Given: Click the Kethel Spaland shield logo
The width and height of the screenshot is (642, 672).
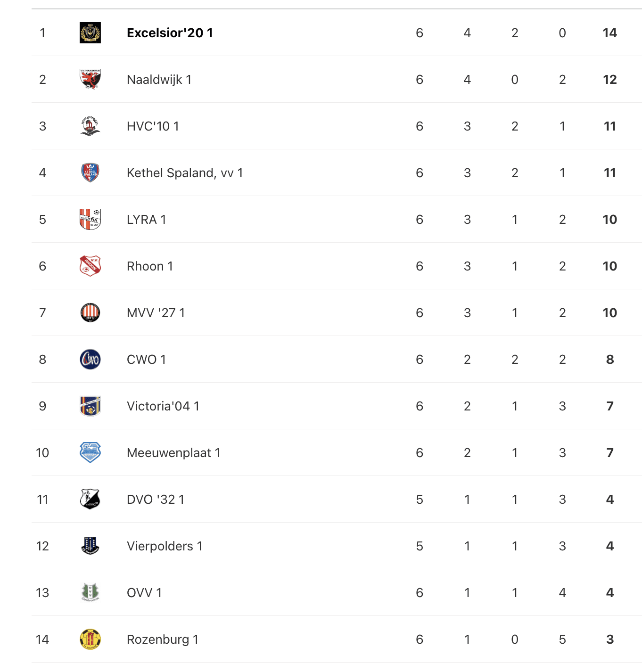Looking at the screenshot, I should (x=90, y=172).
